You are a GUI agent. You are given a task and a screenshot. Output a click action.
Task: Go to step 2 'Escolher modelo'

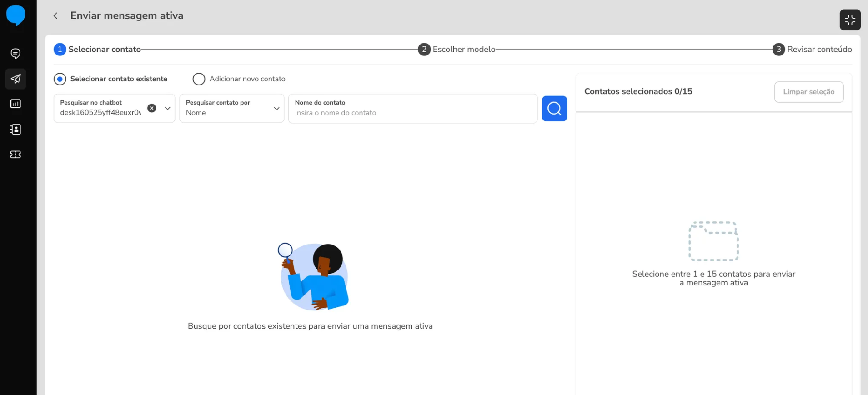point(457,50)
